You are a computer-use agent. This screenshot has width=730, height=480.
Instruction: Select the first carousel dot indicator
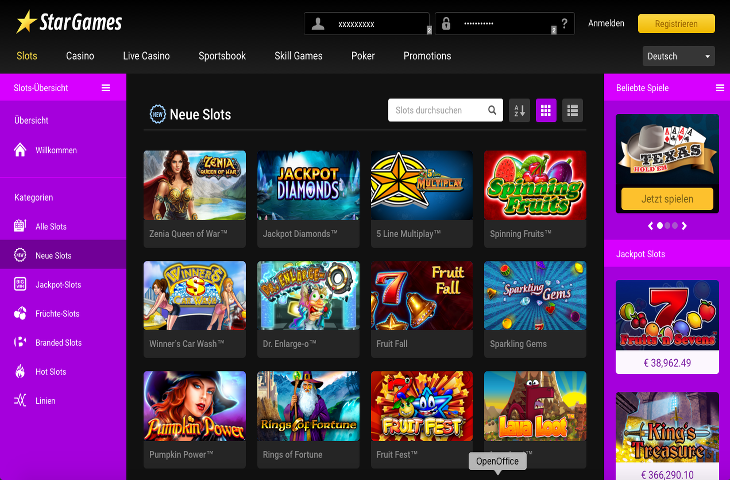pyautogui.click(x=660, y=226)
